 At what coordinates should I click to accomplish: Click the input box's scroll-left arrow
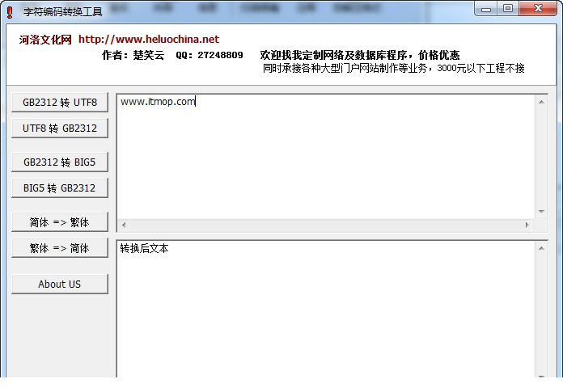(x=124, y=226)
